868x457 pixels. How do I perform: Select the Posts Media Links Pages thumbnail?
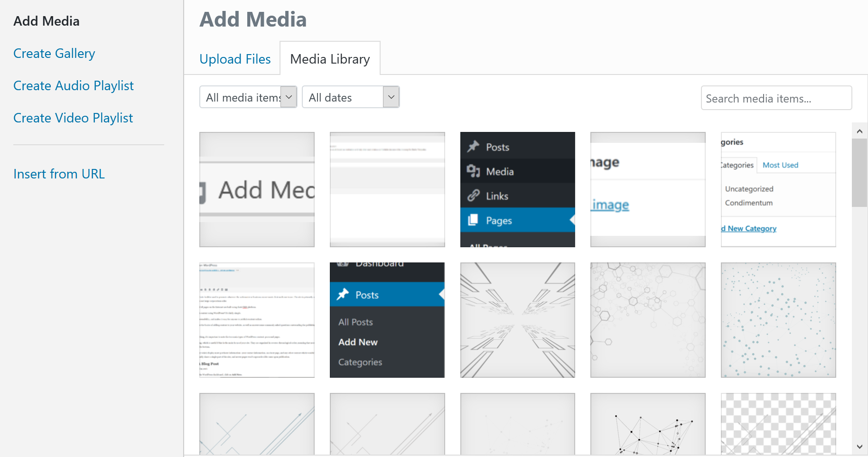[x=518, y=189]
